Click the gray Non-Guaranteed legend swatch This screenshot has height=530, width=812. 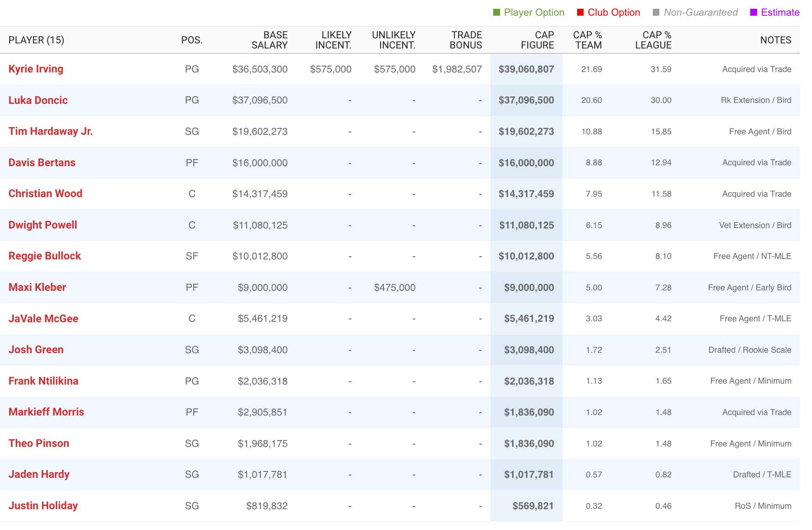[656, 12]
